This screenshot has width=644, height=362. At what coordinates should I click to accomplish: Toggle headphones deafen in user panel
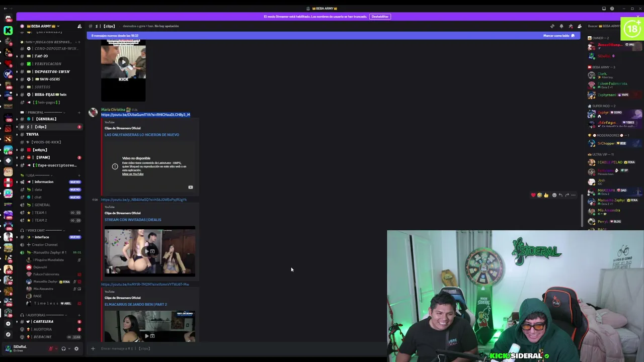(63, 348)
